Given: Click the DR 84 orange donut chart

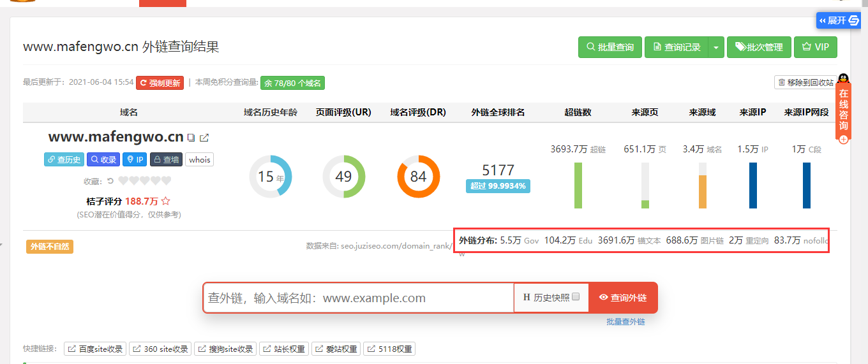Looking at the screenshot, I should coord(418,177).
